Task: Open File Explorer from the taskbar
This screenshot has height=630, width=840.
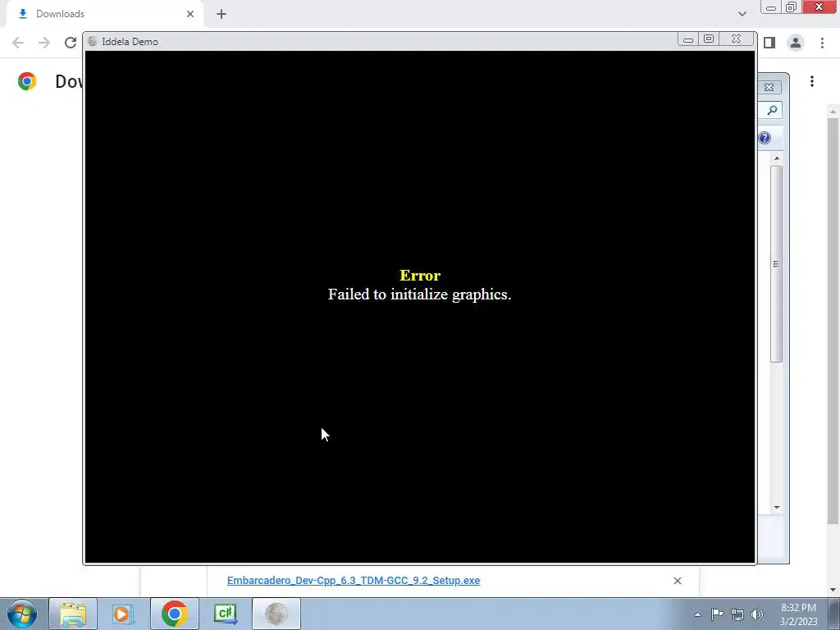Action: (x=73, y=614)
